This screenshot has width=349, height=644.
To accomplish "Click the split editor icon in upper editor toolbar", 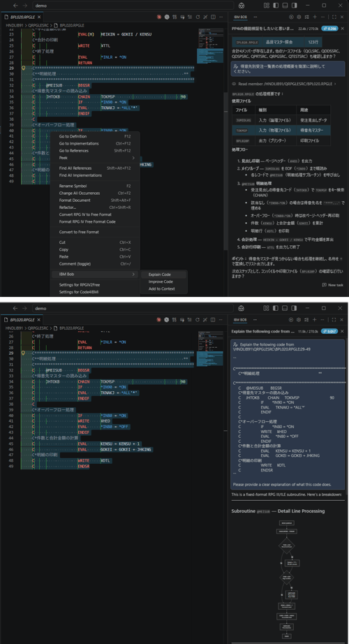I will click(213, 17).
